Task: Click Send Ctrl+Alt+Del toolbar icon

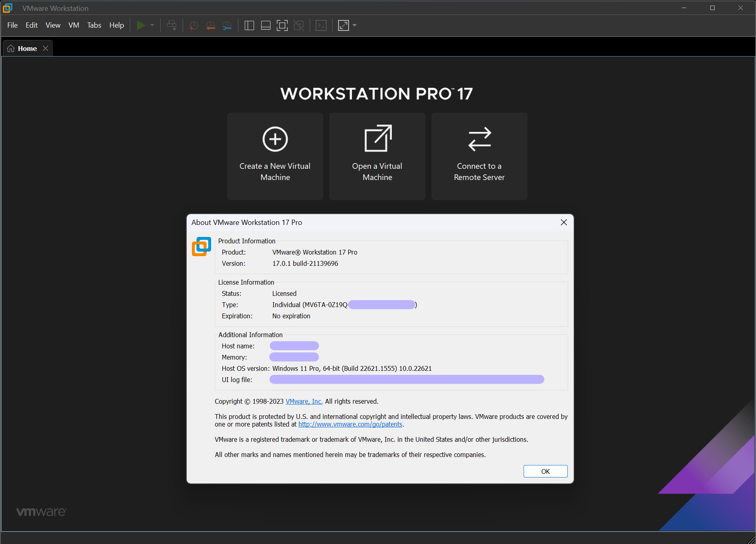Action: [x=171, y=26]
